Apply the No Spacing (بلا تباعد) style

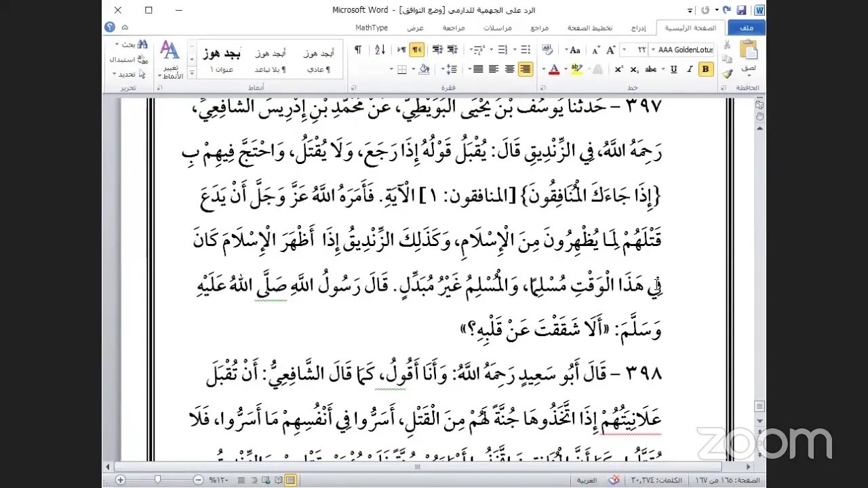[271, 60]
